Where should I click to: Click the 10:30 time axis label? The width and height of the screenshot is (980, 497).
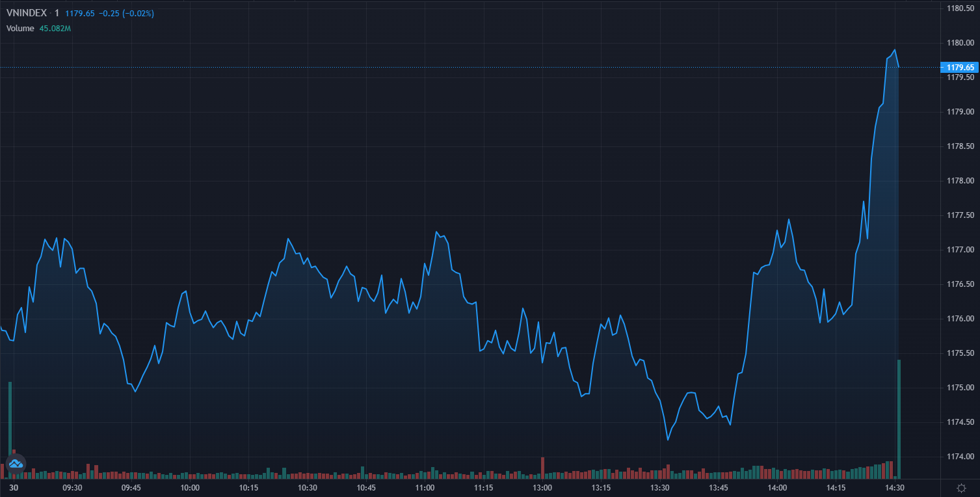click(x=308, y=488)
